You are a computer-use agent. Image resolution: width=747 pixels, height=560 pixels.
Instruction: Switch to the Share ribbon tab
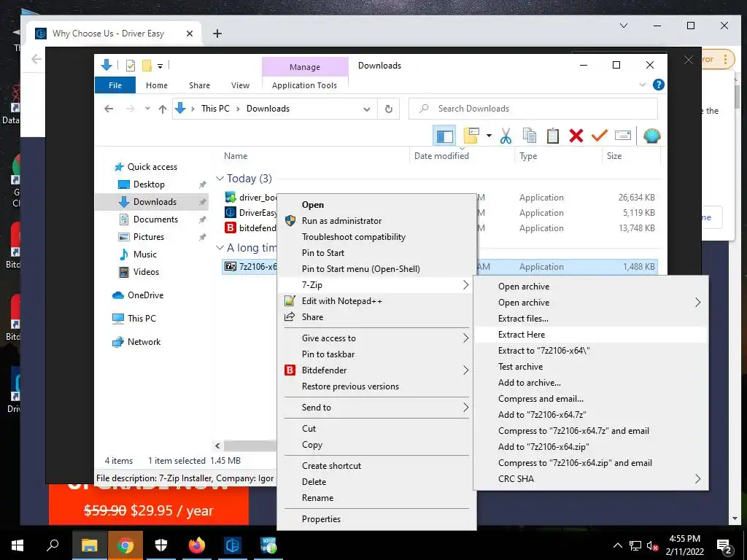(x=199, y=85)
